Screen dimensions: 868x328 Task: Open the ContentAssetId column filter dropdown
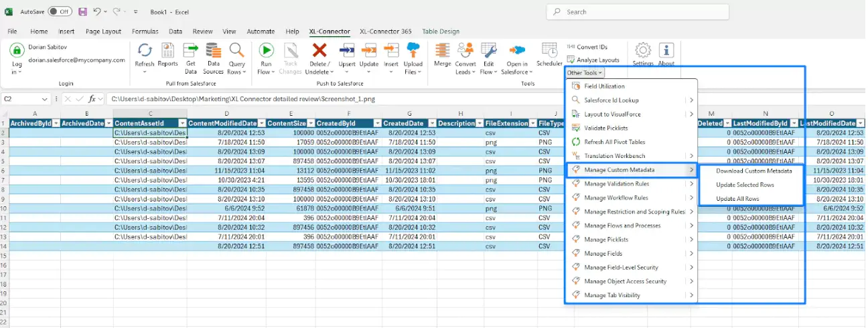click(182, 123)
